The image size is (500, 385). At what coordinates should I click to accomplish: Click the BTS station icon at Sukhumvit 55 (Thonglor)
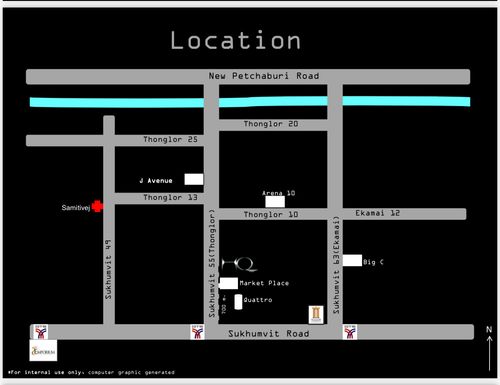(197, 332)
